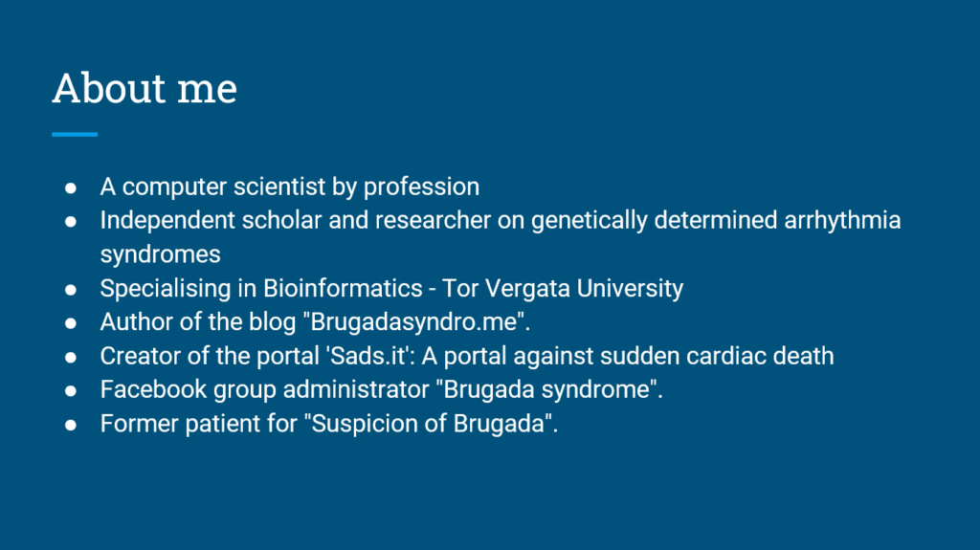Open the 'Brugadasyndro.me' blog name

413,322
